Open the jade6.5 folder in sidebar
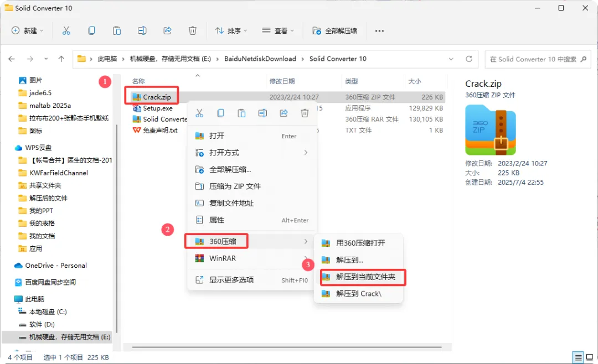 pos(35,93)
